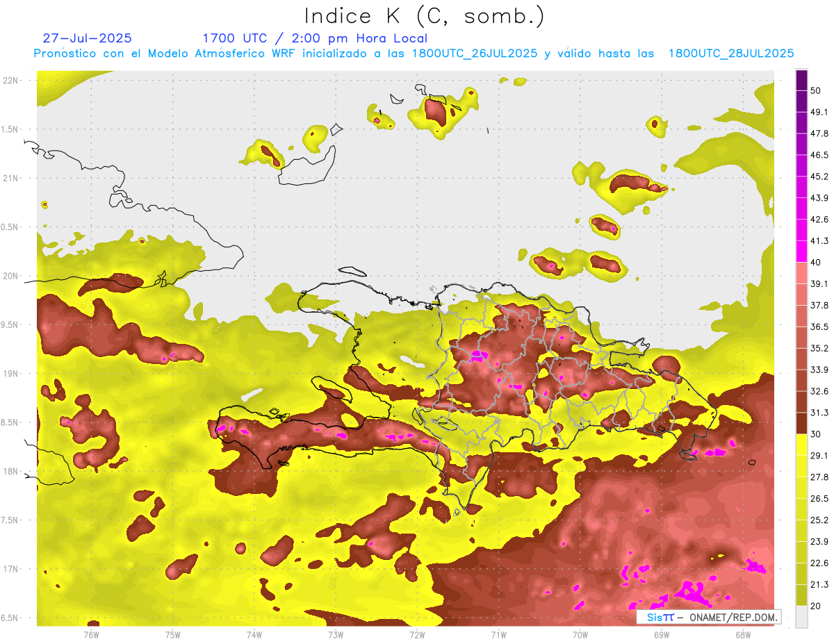Click the "69W" longitude label

point(662,634)
